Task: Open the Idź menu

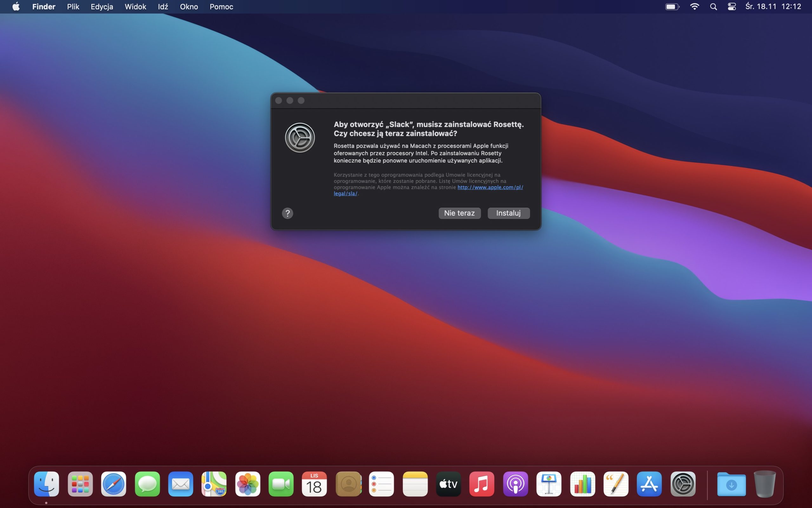Action: coord(163,7)
